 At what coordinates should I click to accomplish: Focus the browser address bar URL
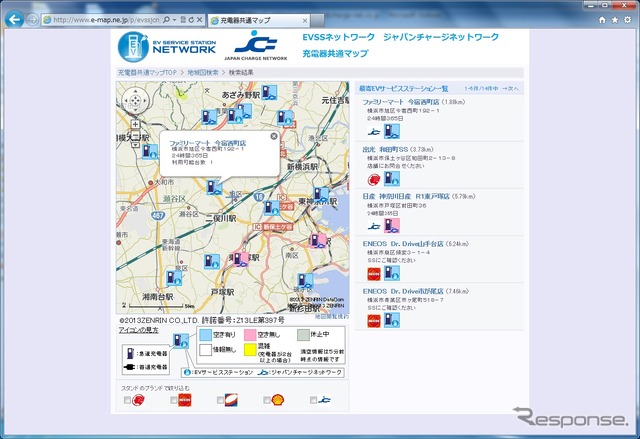point(106,20)
